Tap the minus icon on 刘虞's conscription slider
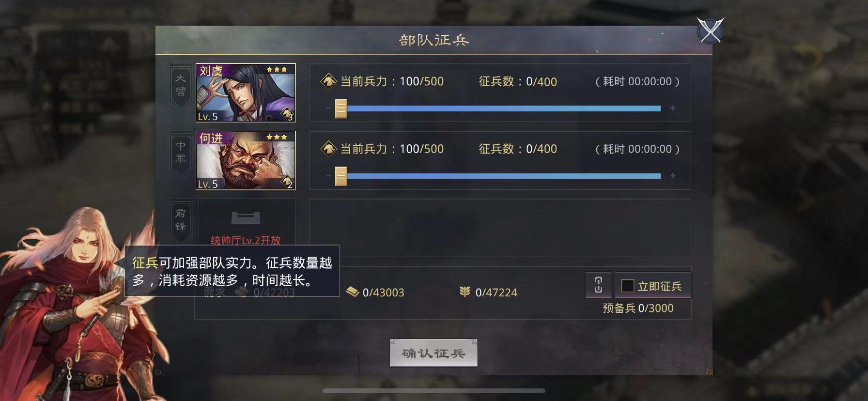Viewport: 868px width, 401px height. (328, 108)
